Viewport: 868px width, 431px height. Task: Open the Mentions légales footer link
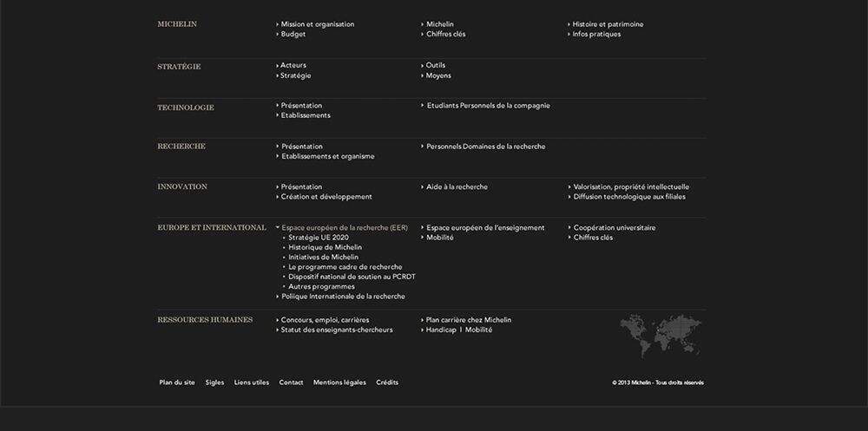(x=339, y=382)
